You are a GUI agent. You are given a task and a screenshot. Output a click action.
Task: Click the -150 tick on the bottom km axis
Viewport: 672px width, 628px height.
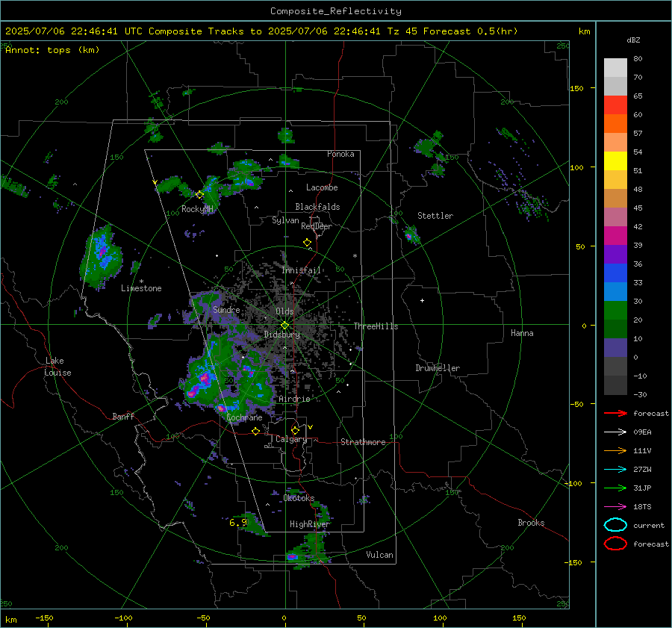pyautogui.click(x=45, y=618)
